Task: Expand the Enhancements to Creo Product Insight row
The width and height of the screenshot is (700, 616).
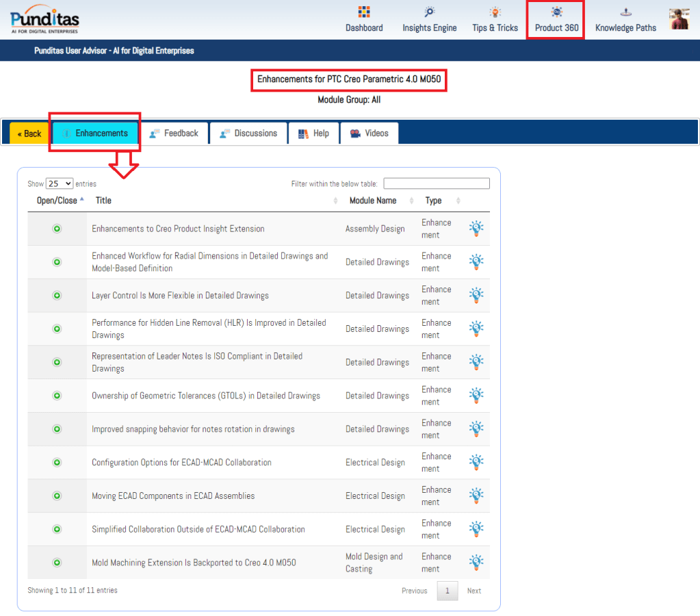Action: (57, 229)
